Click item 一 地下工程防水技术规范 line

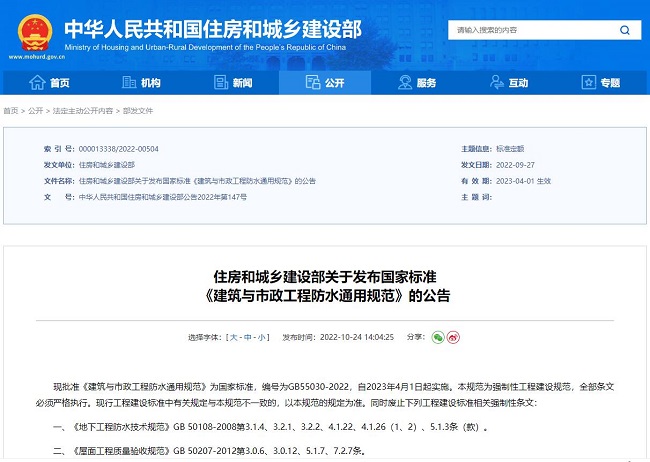click(270, 427)
